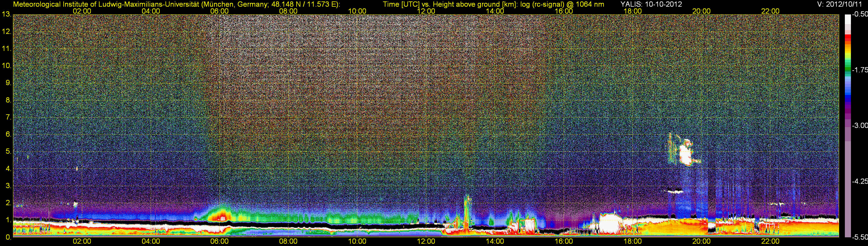Click the '3.' height axis label

8,186
